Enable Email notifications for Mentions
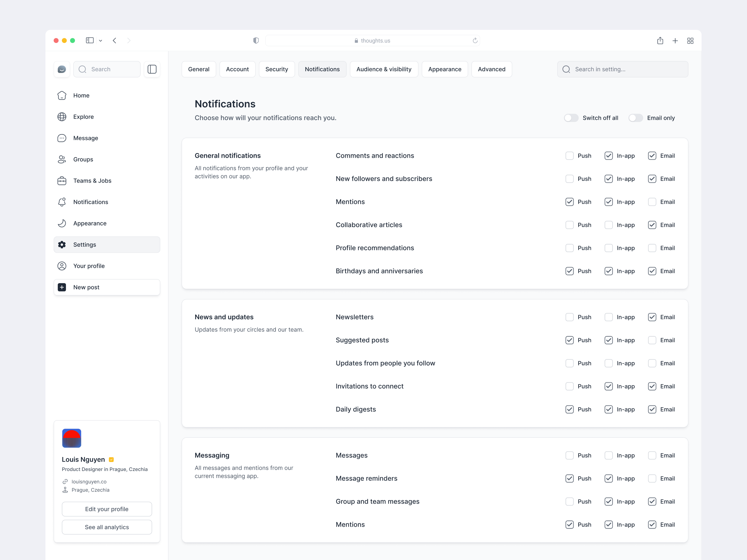The width and height of the screenshot is (747, 560). (x=652, y=202)
